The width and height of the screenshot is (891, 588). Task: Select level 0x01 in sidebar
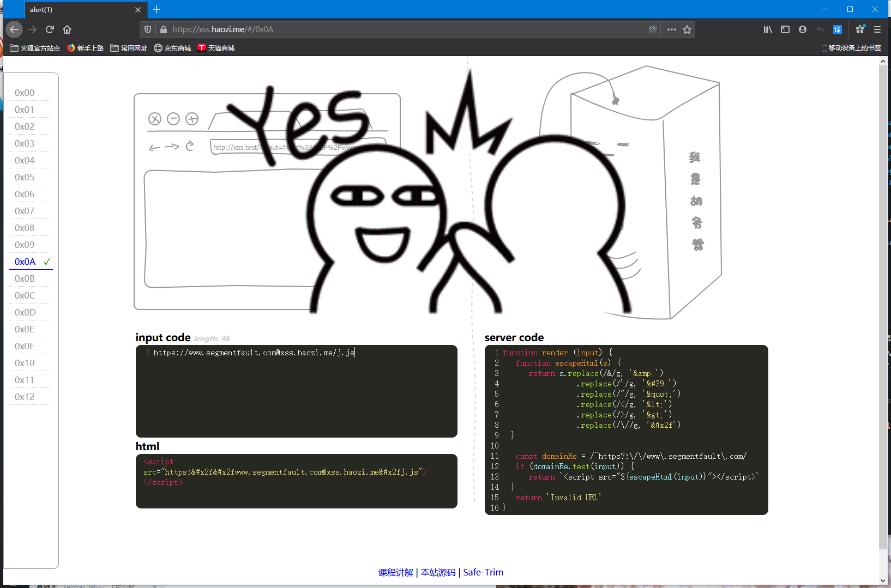[31, 110]
